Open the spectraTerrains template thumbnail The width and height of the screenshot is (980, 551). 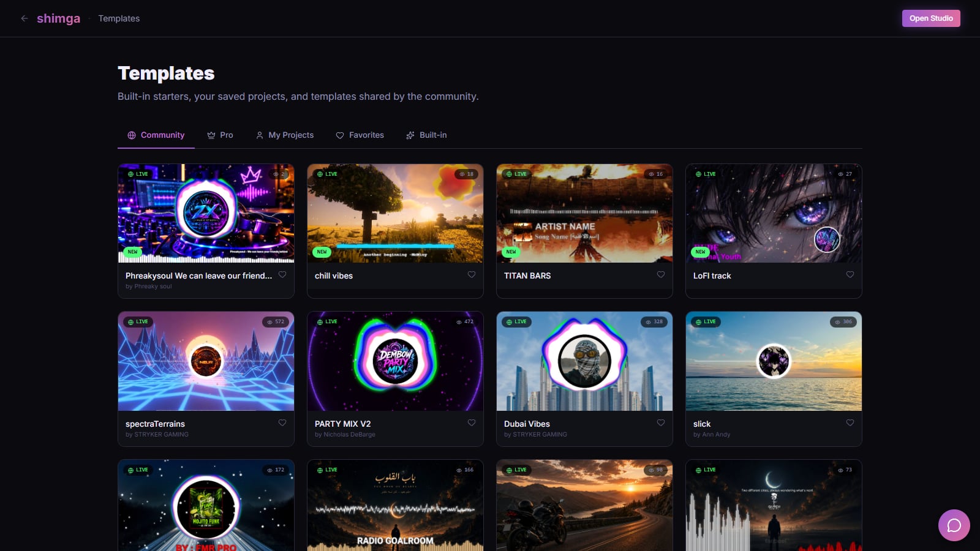click(206, 361)
